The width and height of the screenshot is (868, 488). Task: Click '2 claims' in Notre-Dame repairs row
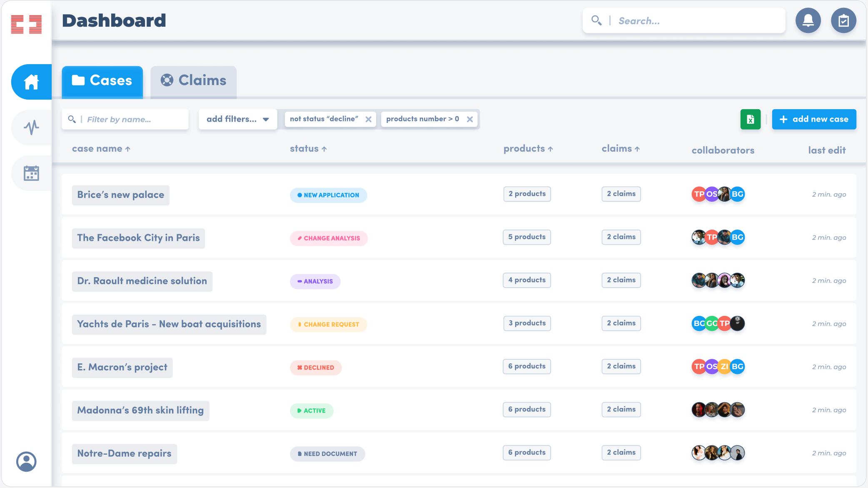[621, 453]
